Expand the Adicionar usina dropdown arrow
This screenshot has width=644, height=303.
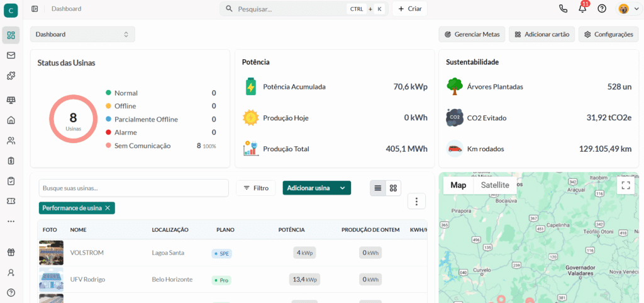pyautogui.click(x=342, y=188)
